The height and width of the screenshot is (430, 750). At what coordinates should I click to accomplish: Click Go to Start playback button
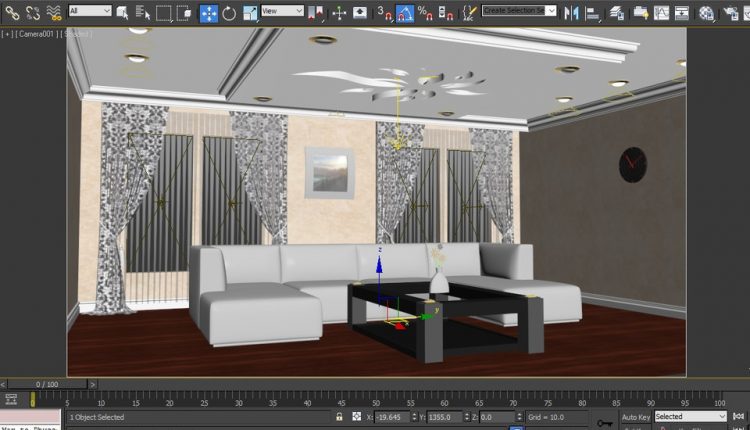(739, 417)
